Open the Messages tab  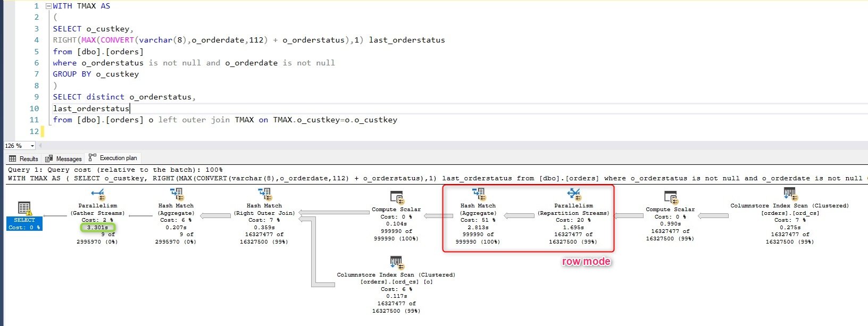64,158
